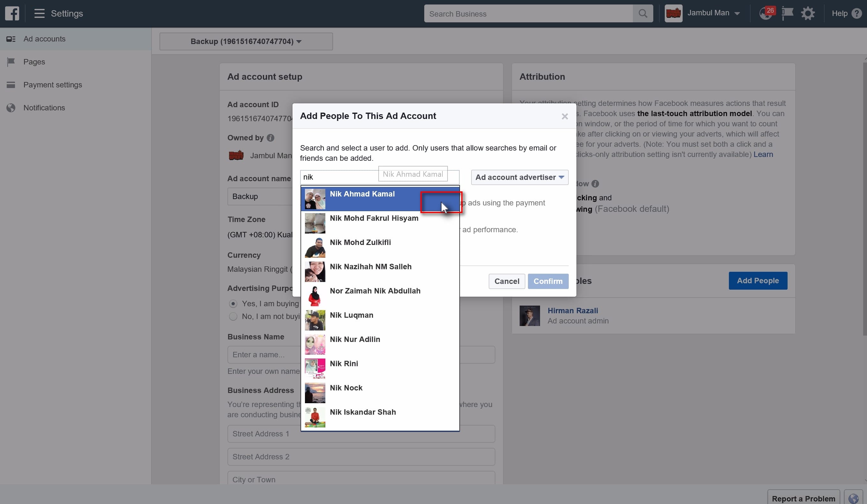Click the Notifications sidebar globe icon
867x504 pixels.
coord(11,108)
